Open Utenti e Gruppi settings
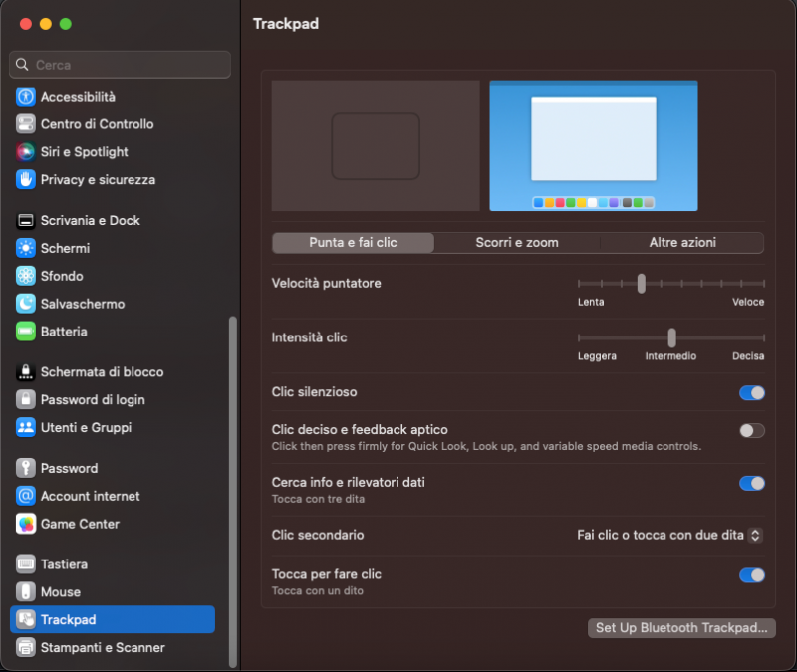Viewport: 797px width, 672px height. (86, 427)
